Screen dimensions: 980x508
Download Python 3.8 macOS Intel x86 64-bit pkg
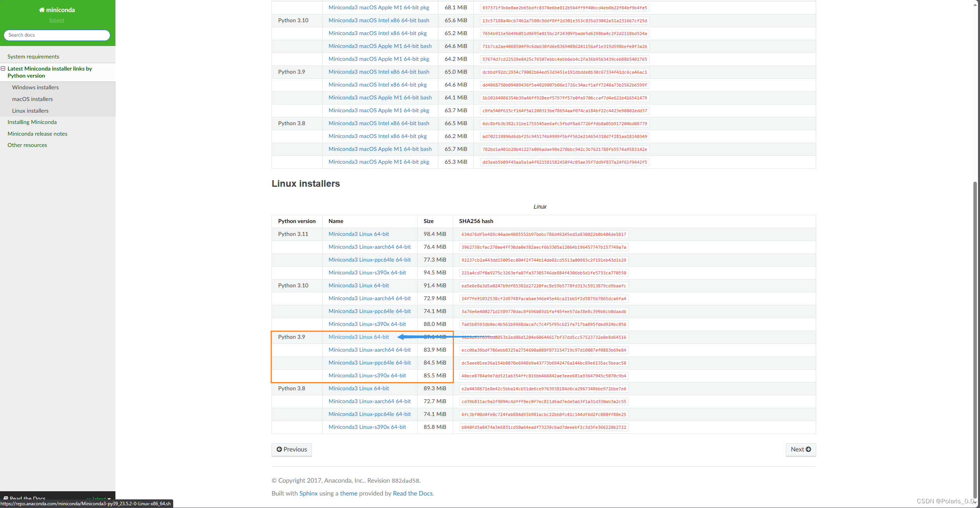377,136
